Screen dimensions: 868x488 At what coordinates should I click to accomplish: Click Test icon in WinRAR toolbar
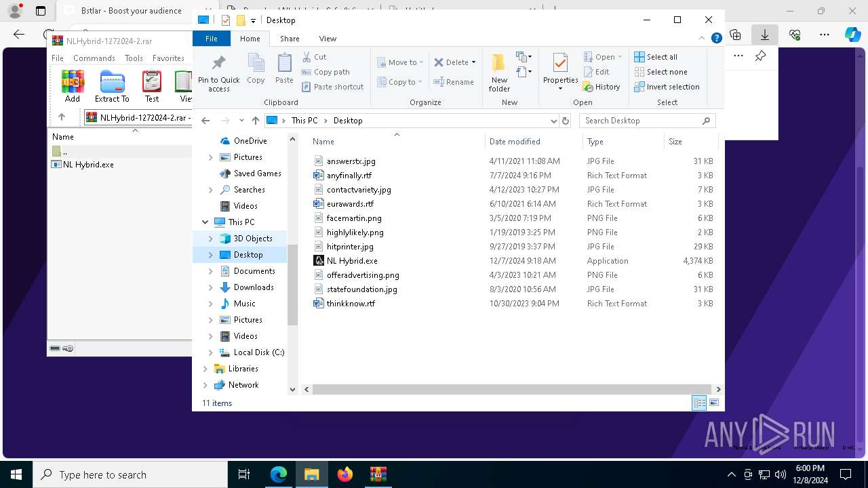tap(152, 86)
